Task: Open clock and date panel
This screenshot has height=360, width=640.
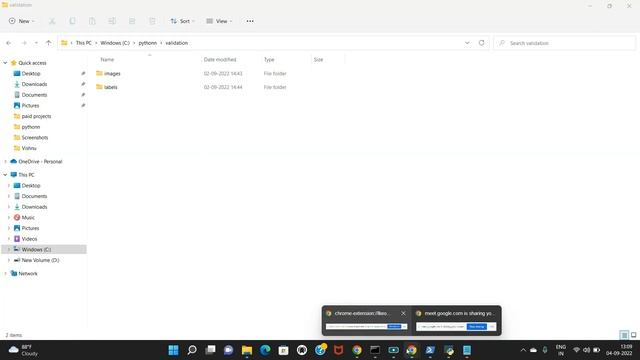Action: click(x=620, y=350)
